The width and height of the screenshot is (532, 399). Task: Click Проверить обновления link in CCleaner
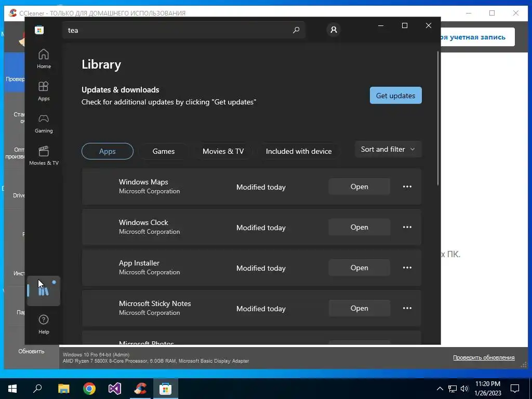click(484, 357)
